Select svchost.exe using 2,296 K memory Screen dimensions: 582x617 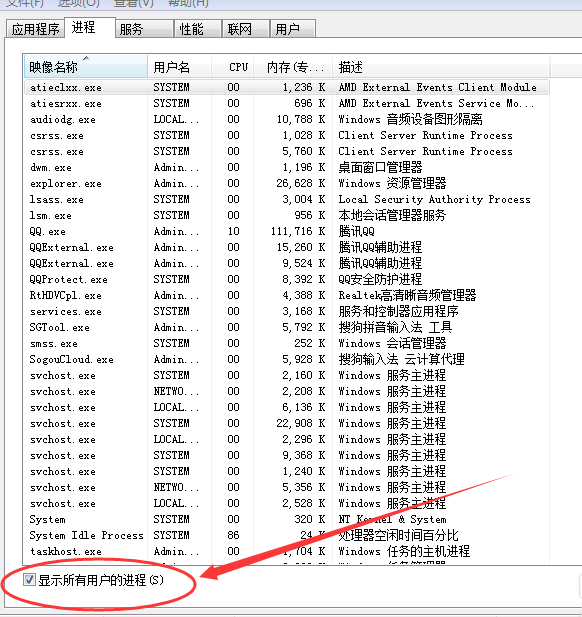click(287, 439)
